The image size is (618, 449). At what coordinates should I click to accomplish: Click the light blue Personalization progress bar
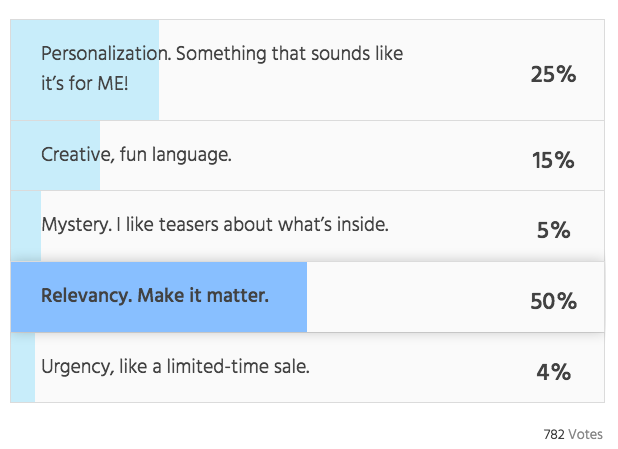tap(85, 70)
